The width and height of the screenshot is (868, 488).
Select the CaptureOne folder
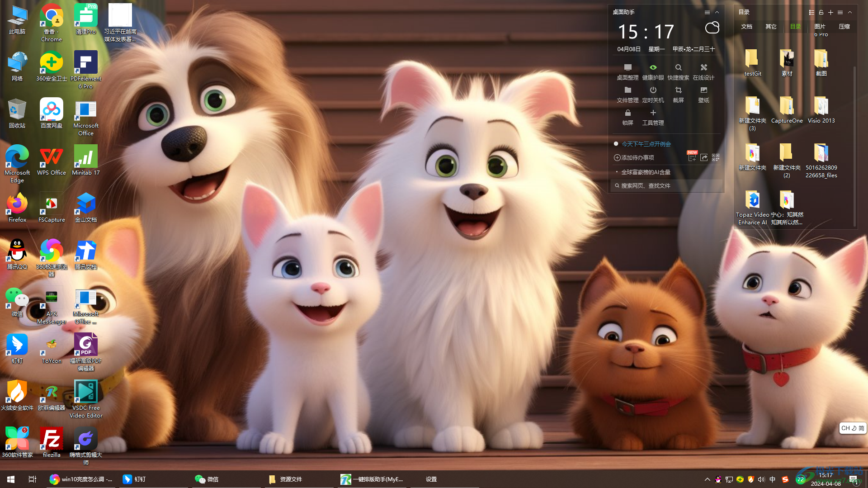point(787,110)
